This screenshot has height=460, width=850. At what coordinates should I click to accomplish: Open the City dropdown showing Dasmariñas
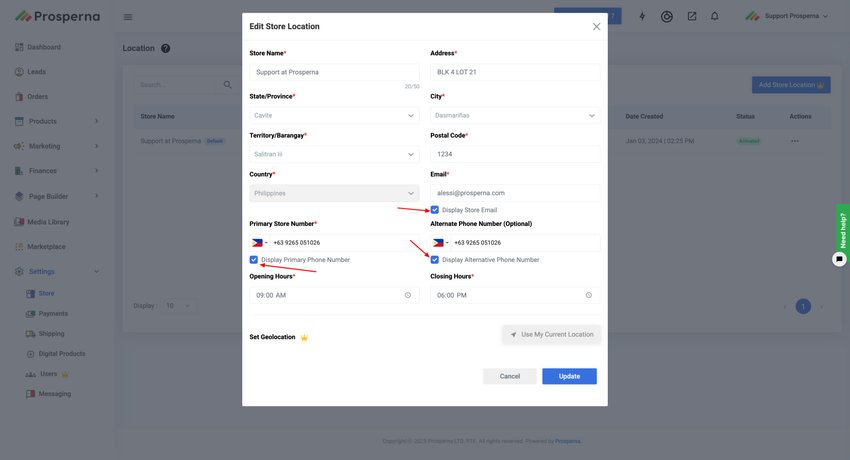click(x=515, y=115)
